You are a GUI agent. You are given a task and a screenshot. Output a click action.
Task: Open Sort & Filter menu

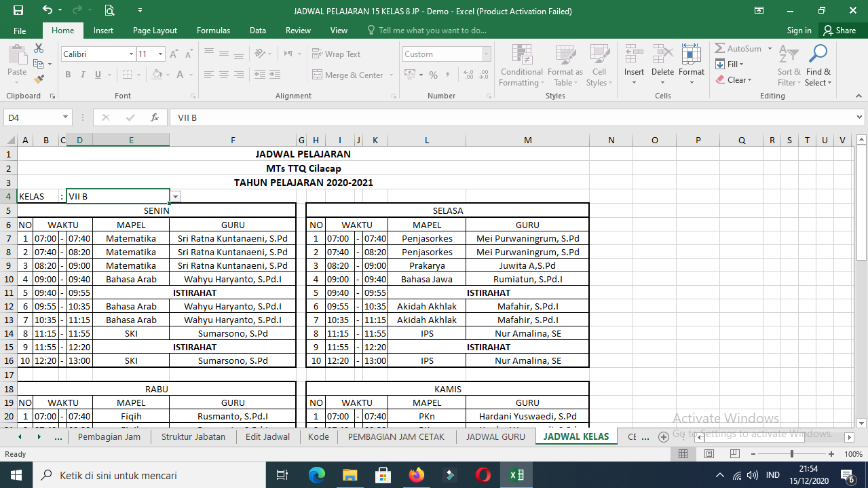[789, 66]
